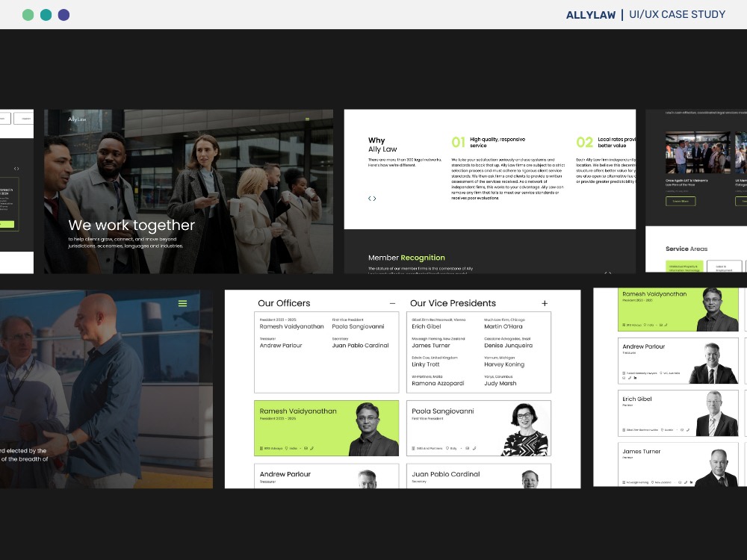
Task: Click Martin O'Hara in Vice Presidents list
Action: click(x=503, y=326)
